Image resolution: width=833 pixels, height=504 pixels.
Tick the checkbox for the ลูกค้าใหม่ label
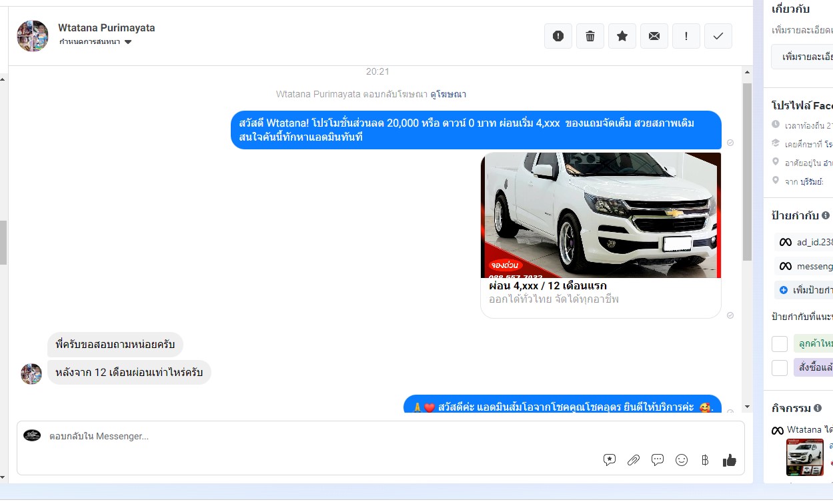(780, 344)
